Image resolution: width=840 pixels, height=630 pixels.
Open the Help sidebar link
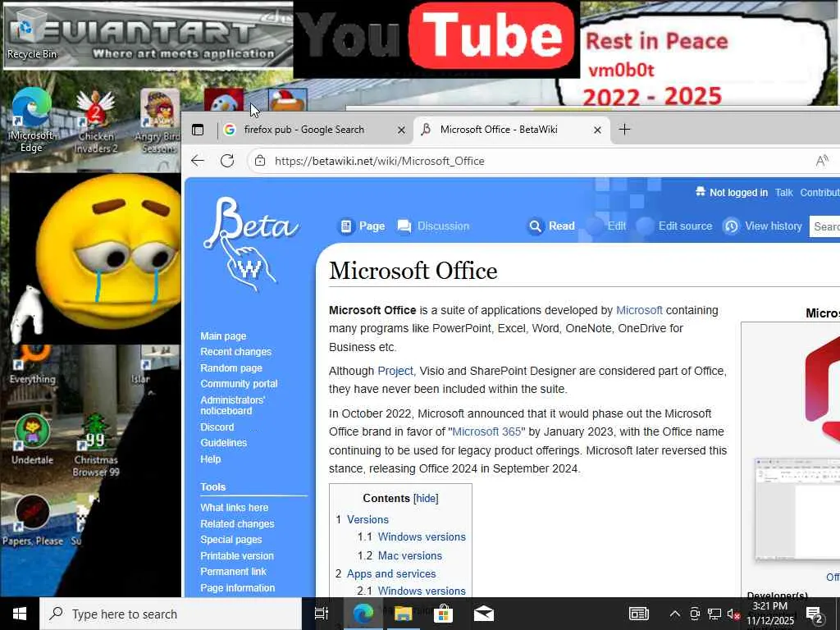(211, 459)
